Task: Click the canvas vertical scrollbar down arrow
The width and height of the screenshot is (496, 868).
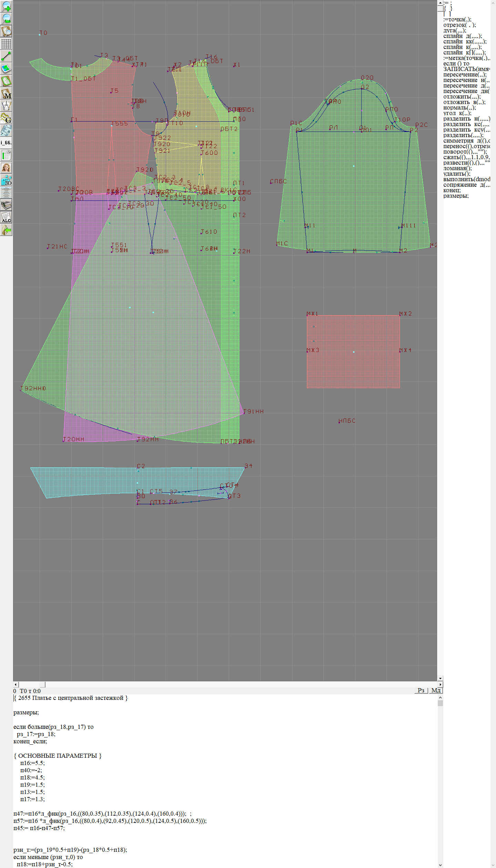Action: point(440,678)
